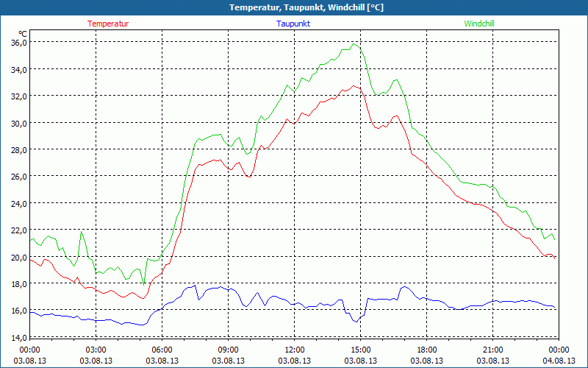The width and height of the screenshot is (588, 368).
Task: Click the 34,0 y-axis label
Action: coord(19,69)
